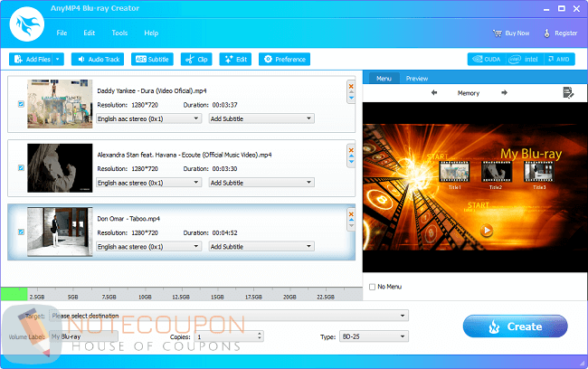Move Daddy Yankee video down
The width and height of the screenshot is (588, 369).
351,98
